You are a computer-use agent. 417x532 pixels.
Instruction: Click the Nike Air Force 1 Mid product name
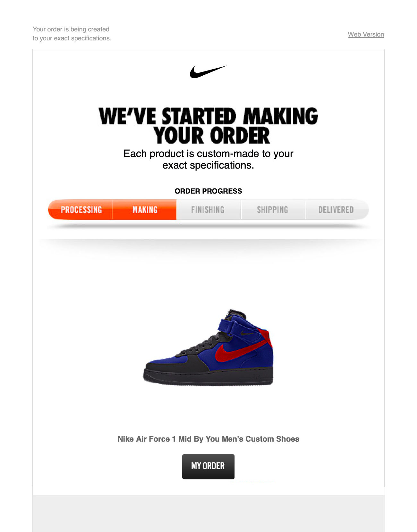pyautogui.click(x=208, y=439)
